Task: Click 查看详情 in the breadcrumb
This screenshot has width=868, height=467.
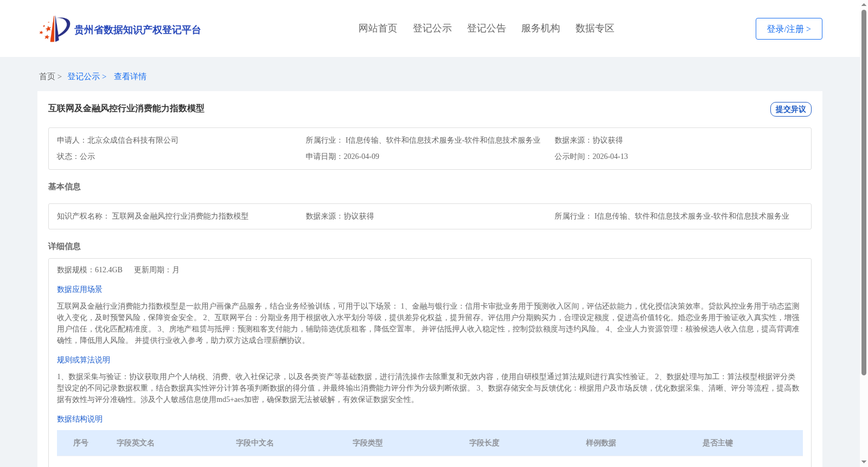Action: [x=130, y=76]
